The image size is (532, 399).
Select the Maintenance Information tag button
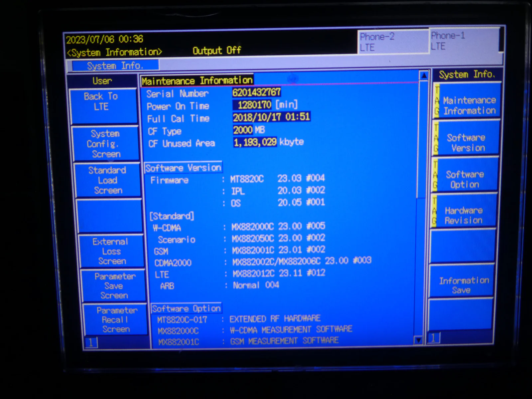pyautogui.click(x=466, y=101)
